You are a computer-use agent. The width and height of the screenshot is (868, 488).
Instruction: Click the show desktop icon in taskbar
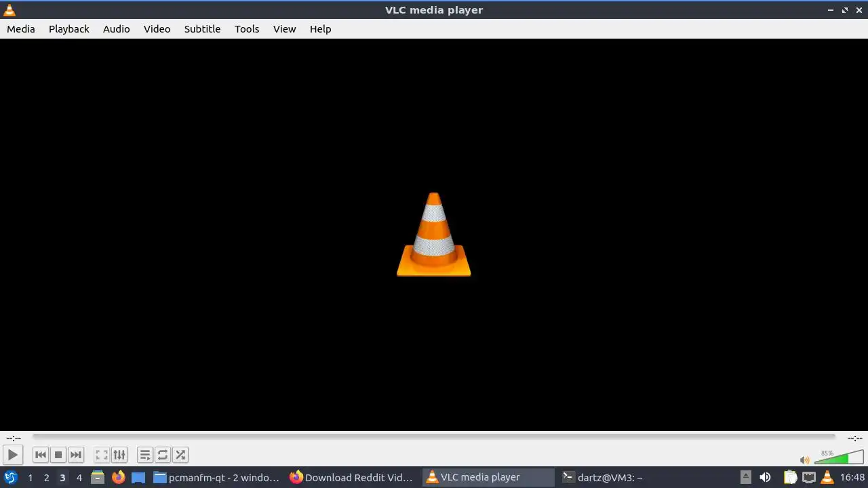click(x=138, y=477)
